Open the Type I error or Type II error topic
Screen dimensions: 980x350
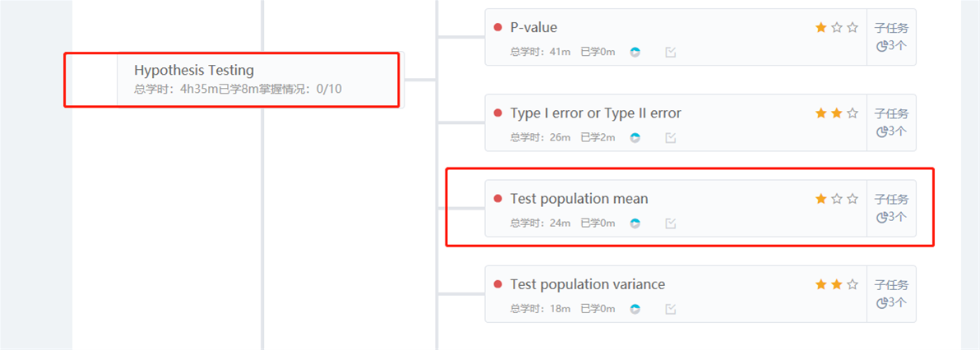pos(595,113)
